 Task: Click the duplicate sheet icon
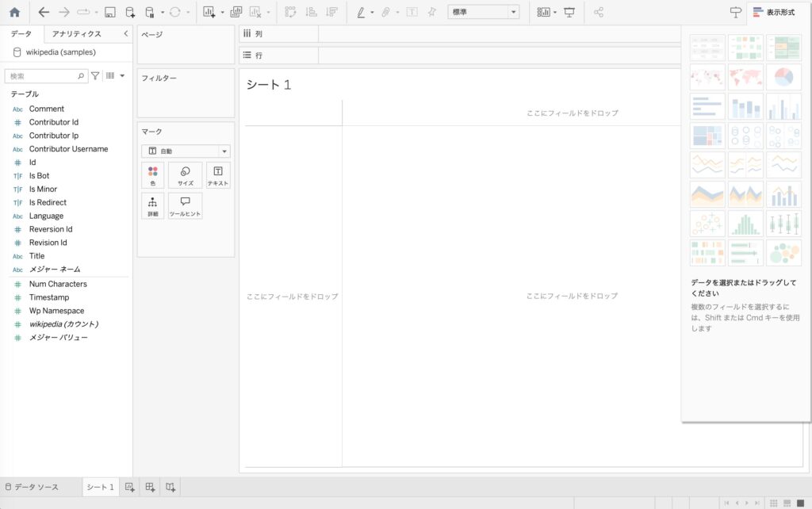click(236, 12)
